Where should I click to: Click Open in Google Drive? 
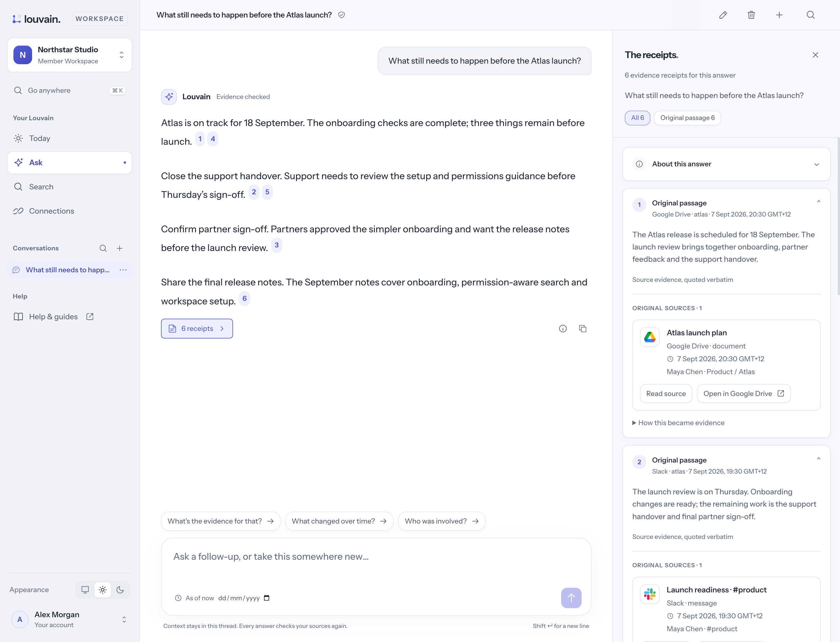coord(743,394)
